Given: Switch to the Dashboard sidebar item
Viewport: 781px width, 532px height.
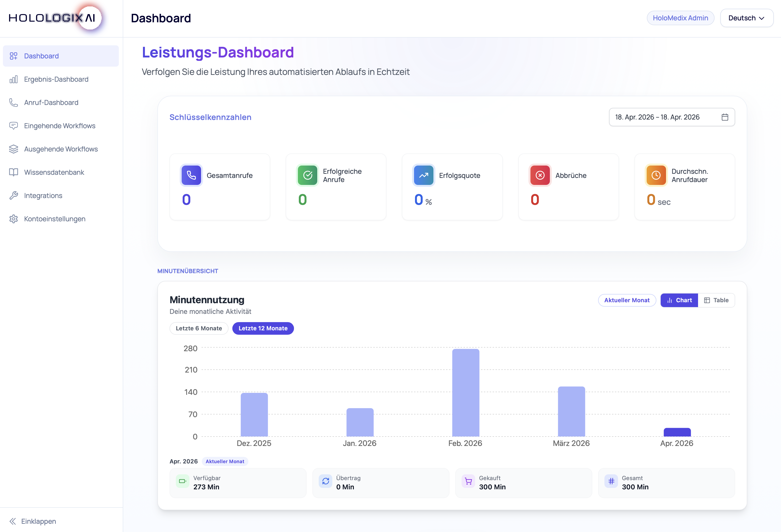Looking at the screenshot, I should pos(41,56).
